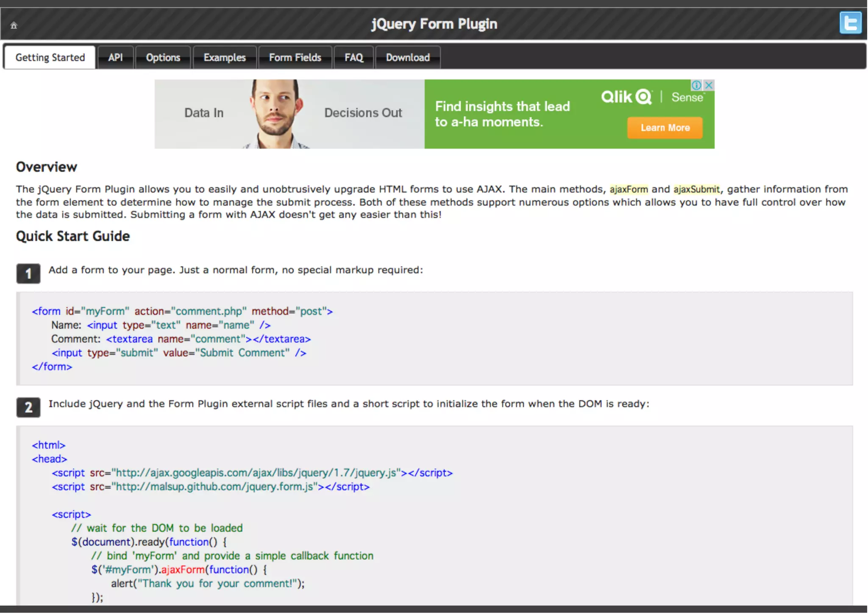Select the Getting Started tab

click(x=50, y=58)
